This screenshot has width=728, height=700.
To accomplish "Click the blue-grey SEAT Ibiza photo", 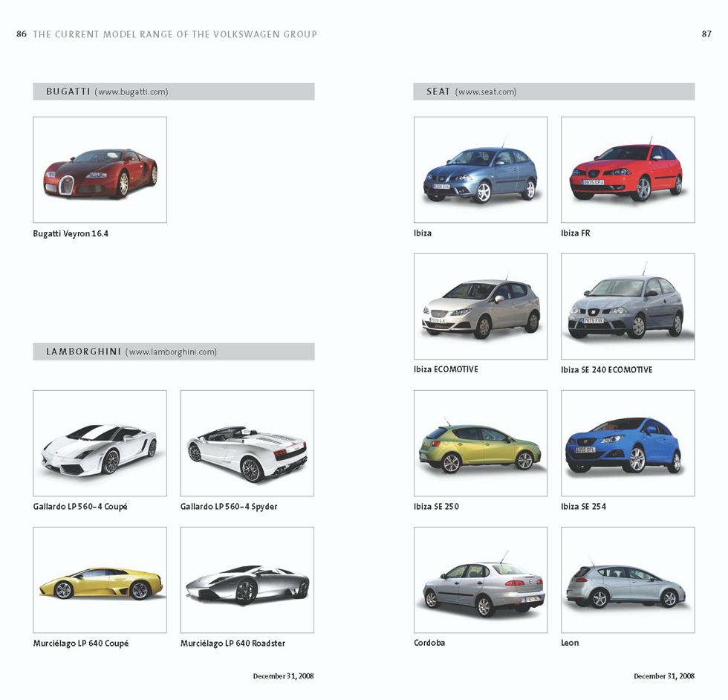I will tap(480, 170).
